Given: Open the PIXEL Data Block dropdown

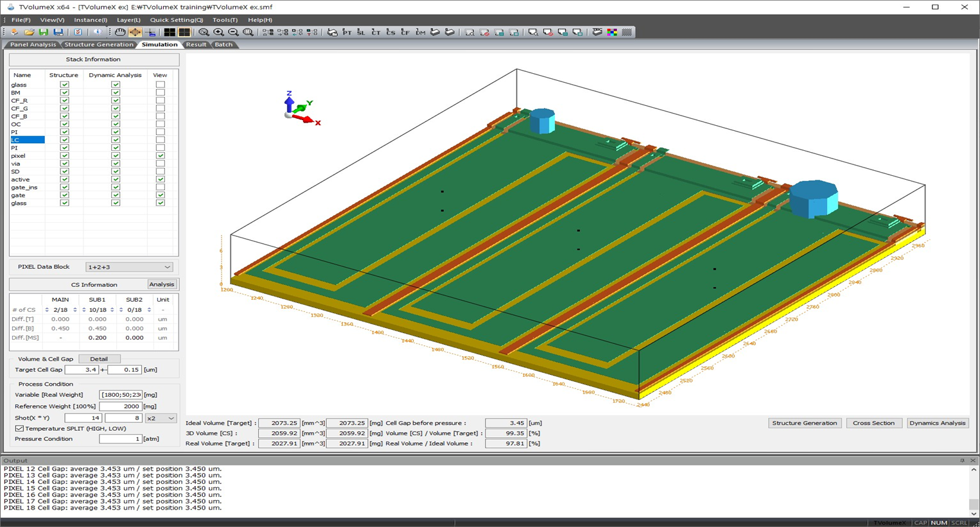Looking at the screenshot, I should pos(129,267).
